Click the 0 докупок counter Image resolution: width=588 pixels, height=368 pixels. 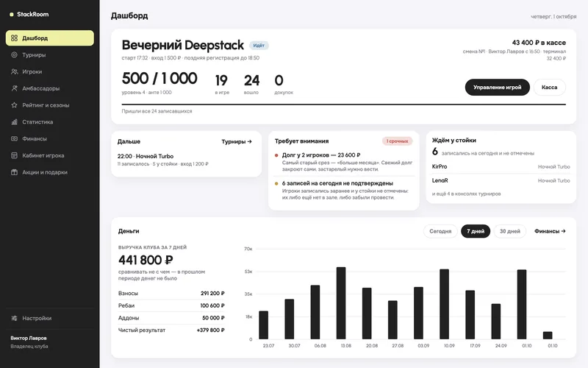pos(284,84)
